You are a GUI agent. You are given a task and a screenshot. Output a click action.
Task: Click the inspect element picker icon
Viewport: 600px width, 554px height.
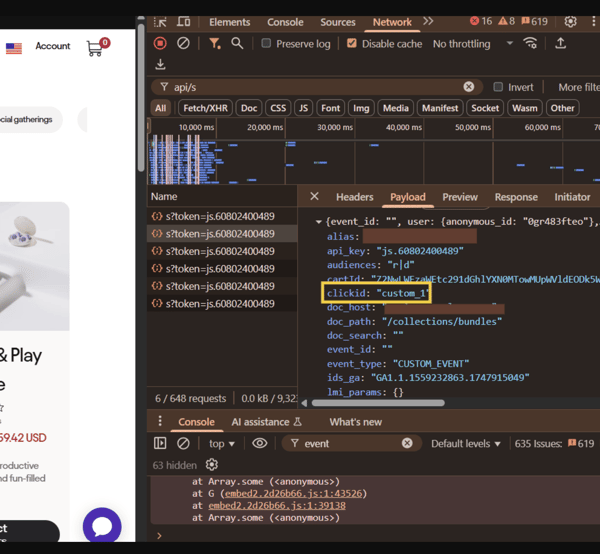(160, 22)
